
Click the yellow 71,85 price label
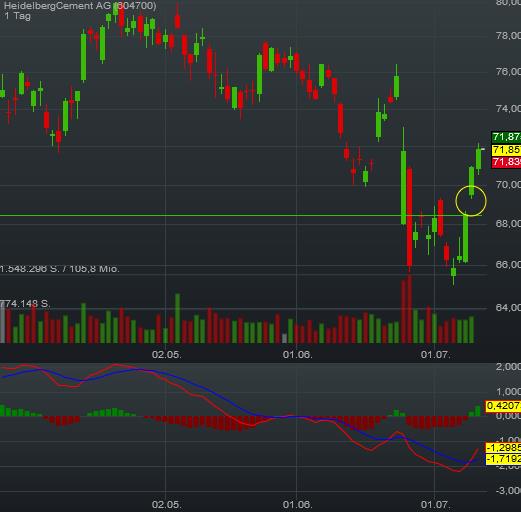[506, 150]
